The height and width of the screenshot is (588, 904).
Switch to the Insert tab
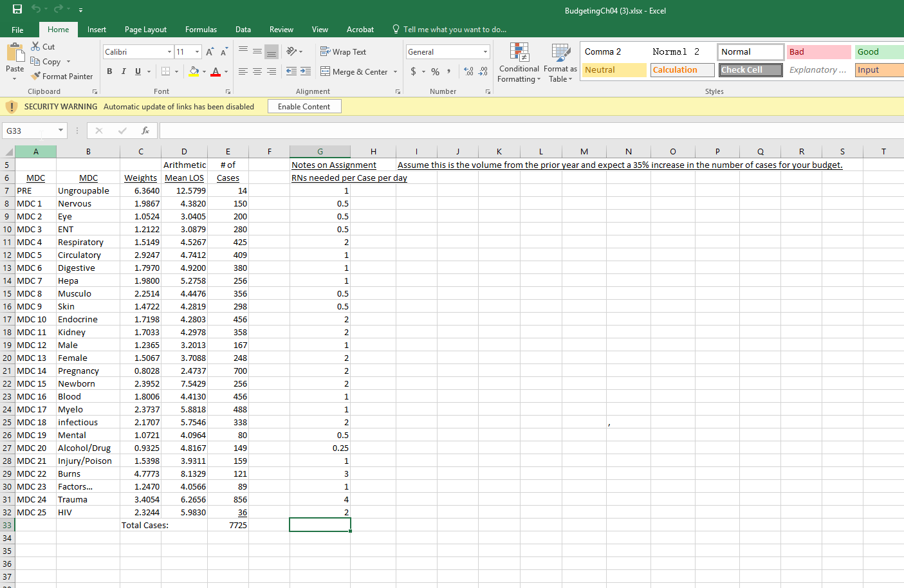[x=97, y=30]
